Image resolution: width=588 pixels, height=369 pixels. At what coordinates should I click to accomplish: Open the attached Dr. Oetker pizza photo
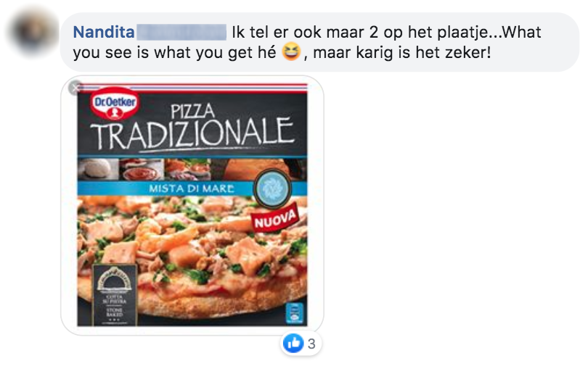[192, 205]
